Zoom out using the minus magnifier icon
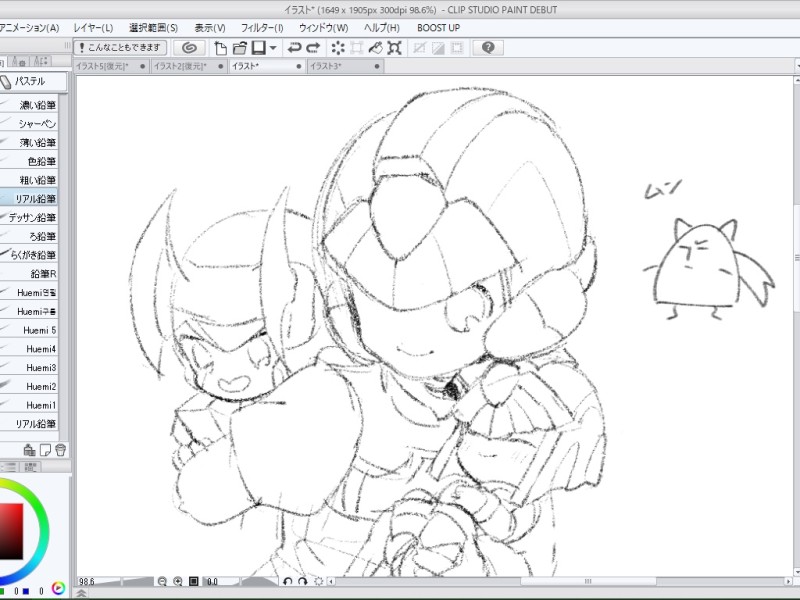Image resolution: width=800 pixels, height=600 pixels. pos(162,581)
